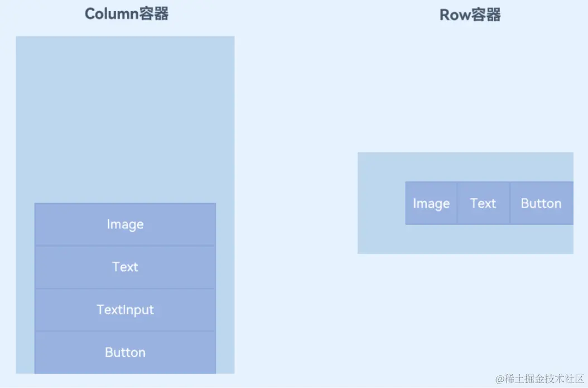Click divider between Row Text and Button blocks
Image resolution: width=588 pixels, height=388 pixels.
pos(510,203)
